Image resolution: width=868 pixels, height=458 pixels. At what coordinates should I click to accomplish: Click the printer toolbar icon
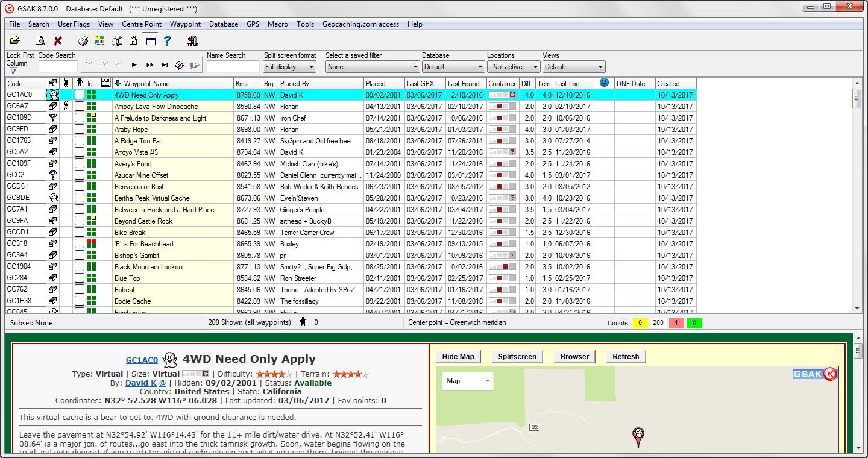coord(83,41)
